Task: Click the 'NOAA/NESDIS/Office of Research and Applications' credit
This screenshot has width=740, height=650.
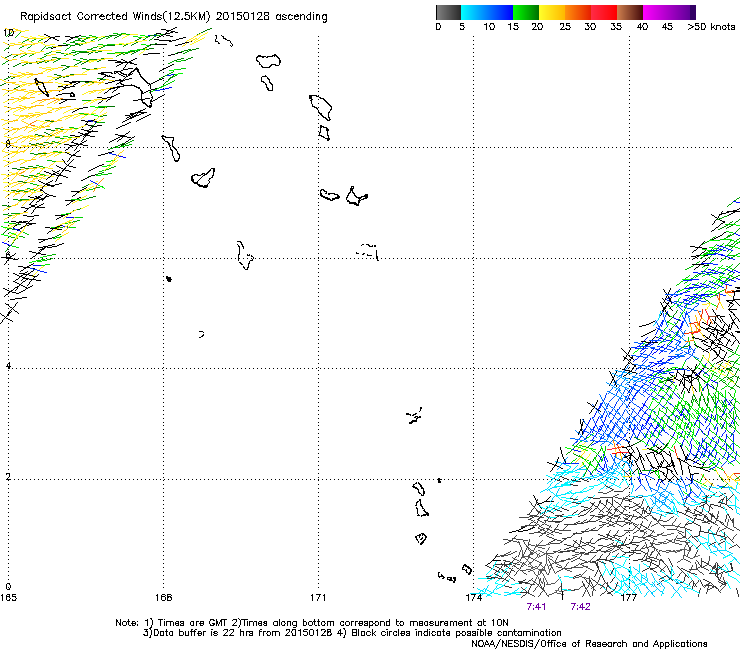Action: pyautogui.click(x=589, y=644)
